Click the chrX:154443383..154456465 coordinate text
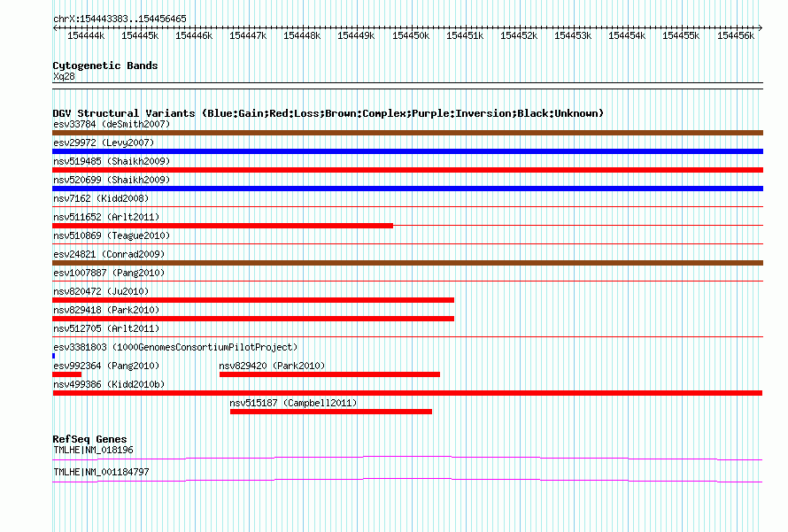 pos(120,19)
